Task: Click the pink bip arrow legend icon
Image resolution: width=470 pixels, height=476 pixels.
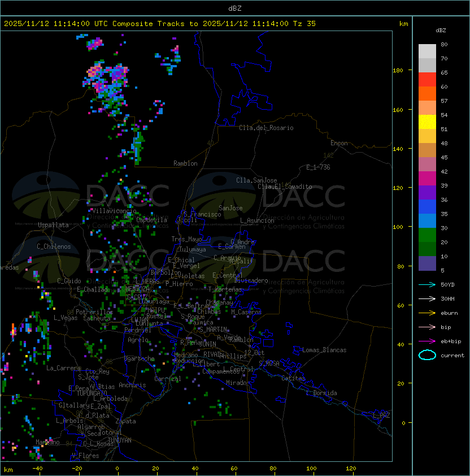Action: (427, 327)
